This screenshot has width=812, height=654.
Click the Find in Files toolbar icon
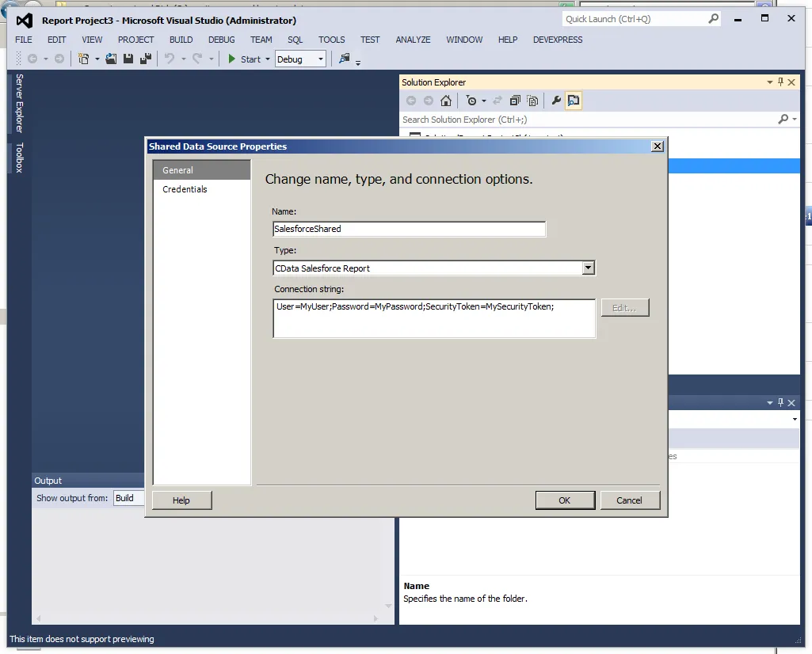(344, 59)
